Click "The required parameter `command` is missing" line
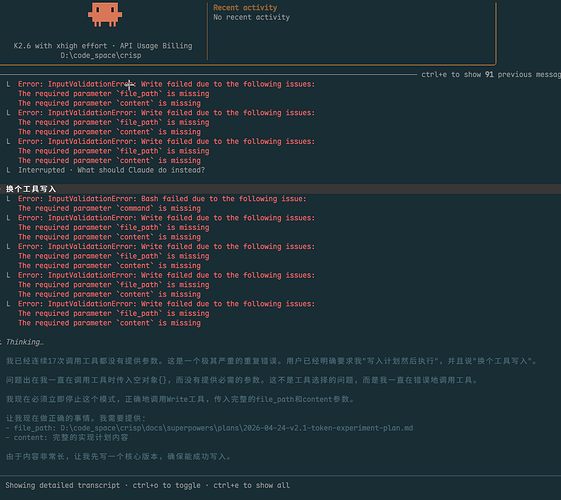 pyautogui.click(x=109, y=208)
